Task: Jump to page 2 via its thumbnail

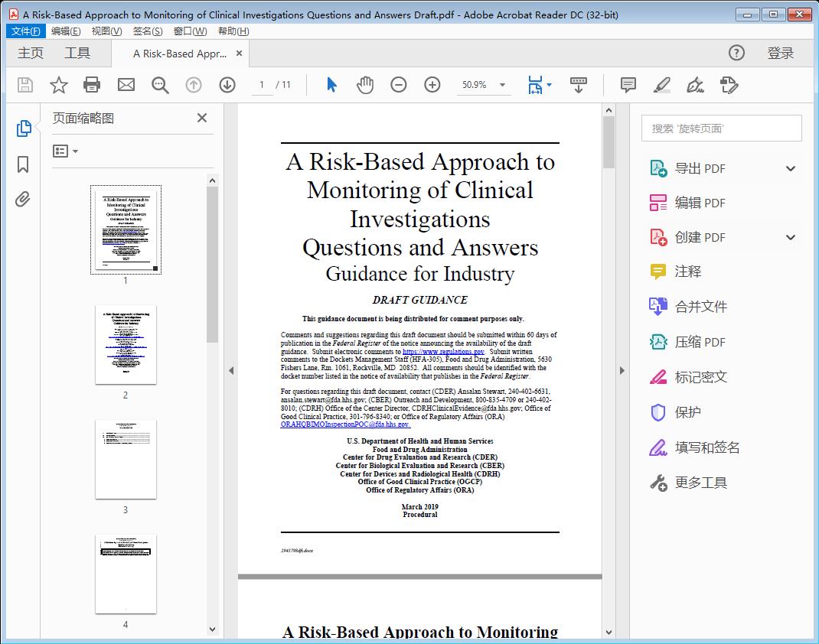Action: [126, 345]
